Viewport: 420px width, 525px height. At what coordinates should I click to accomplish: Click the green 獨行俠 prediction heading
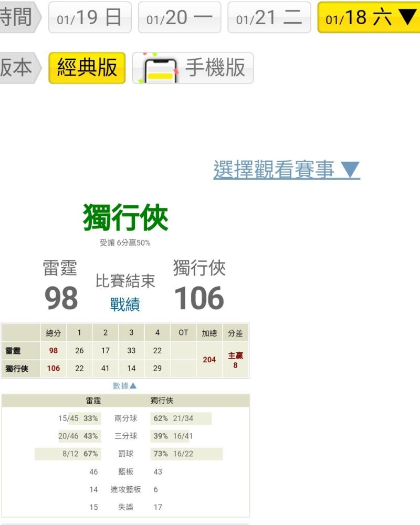(125, 218)
